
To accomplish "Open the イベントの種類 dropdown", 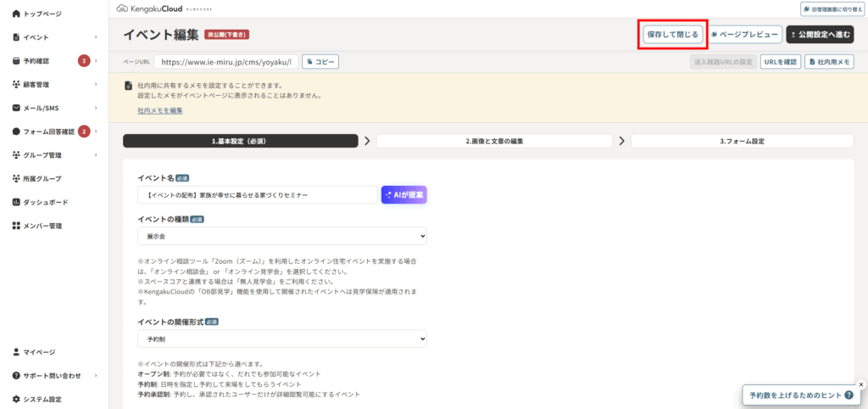I will pos(281,236).
